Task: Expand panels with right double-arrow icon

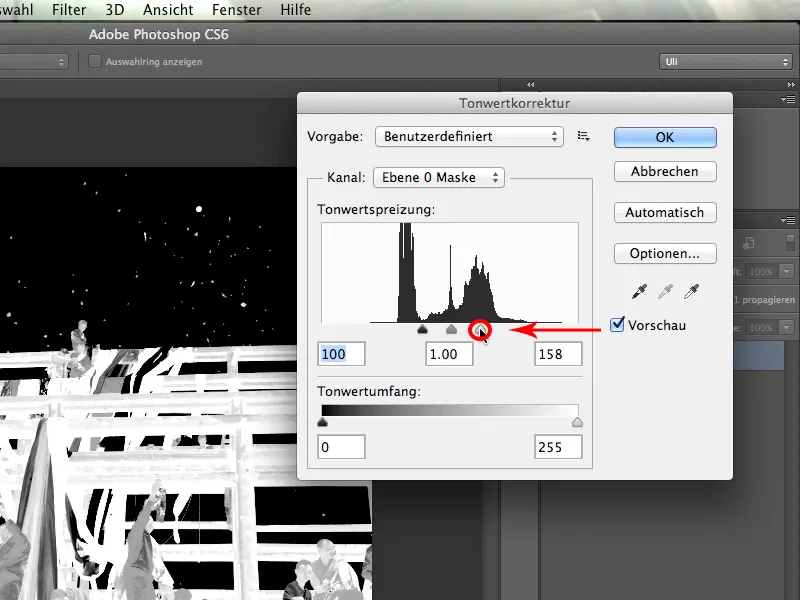Action: click(791, 85)
